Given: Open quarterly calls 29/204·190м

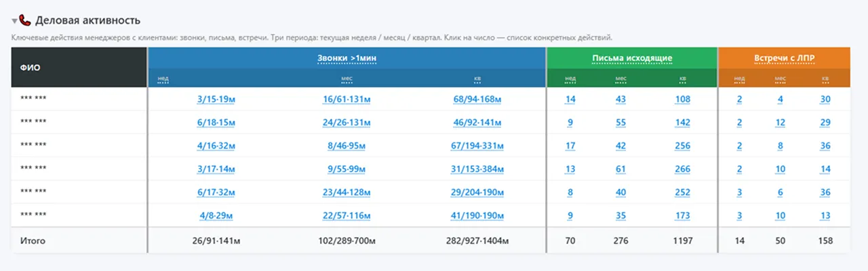Looking at the screenshot, I should click(x=477, y=192).
